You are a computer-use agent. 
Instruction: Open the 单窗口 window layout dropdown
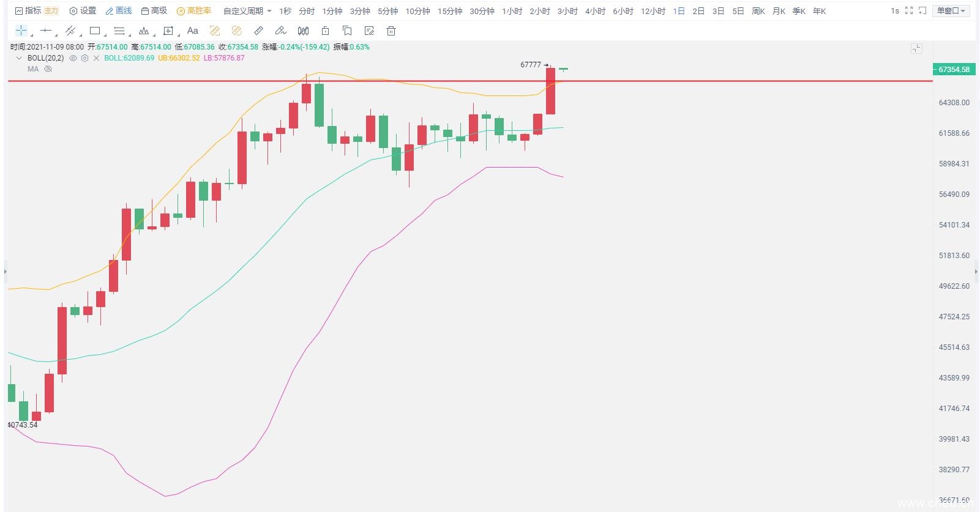point(951,11)
